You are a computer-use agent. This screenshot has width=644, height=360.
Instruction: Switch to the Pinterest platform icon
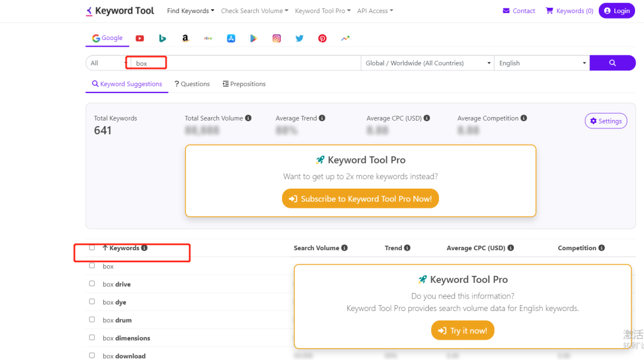pos(323,38)
